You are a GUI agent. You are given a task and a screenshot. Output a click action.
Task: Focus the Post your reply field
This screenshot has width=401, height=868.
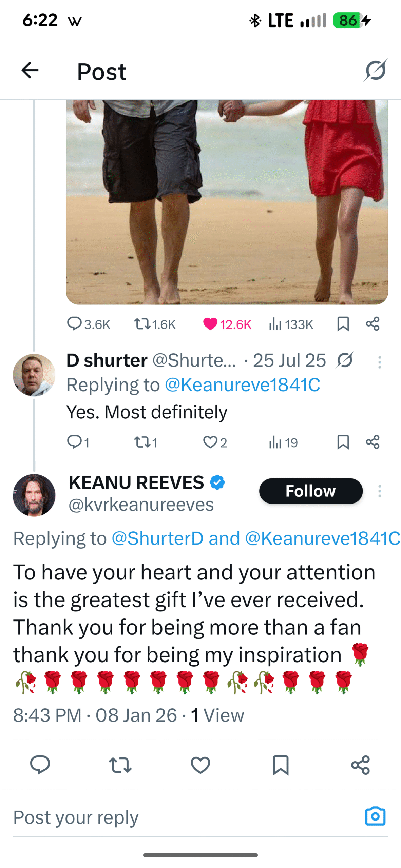click(170, 817)
